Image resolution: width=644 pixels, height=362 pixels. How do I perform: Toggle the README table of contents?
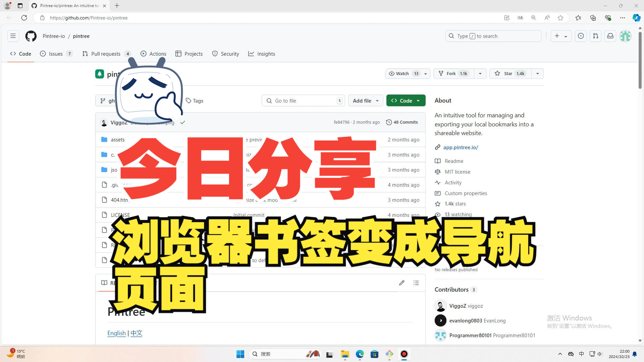coord(416,283)
